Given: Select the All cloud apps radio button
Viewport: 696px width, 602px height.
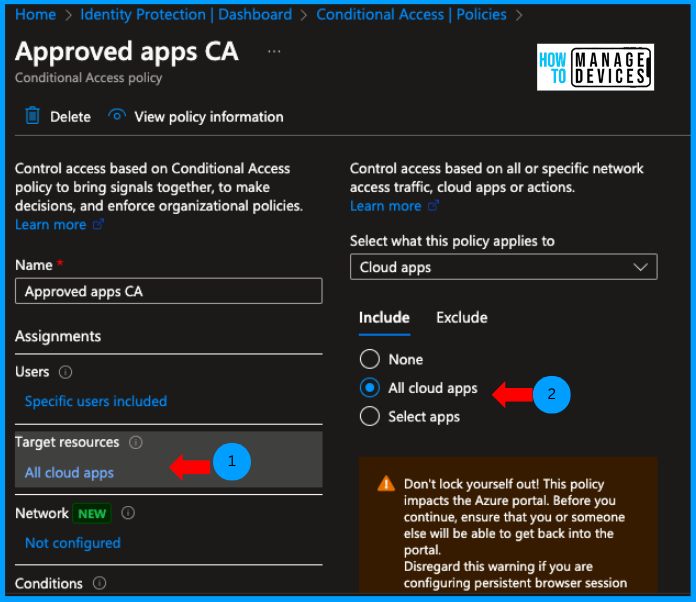Looking at the screenshot, I should click(x=370, y=388).
